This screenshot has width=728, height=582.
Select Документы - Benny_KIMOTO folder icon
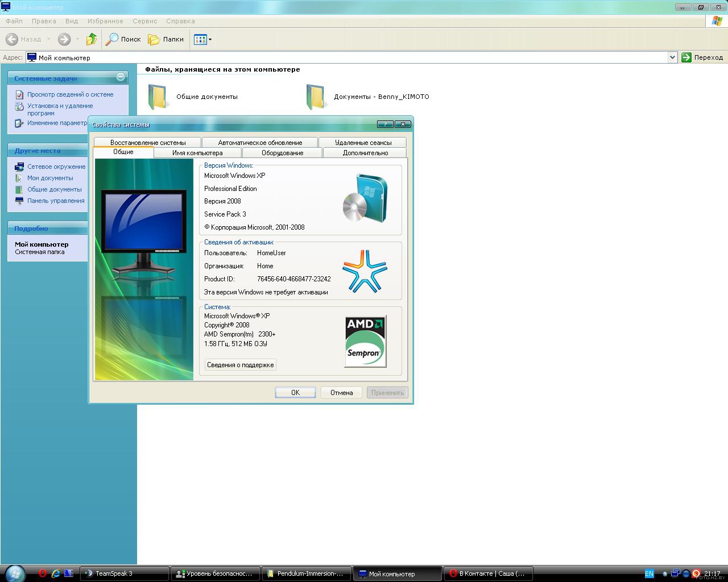tap(316, 97)
